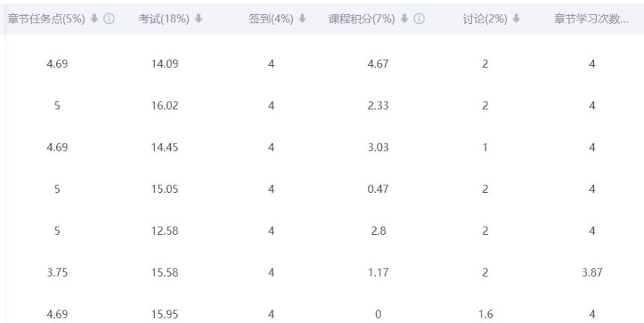Click the exam score cell 12.58
The image size is (644, 323).
click(x=165, y=231)
